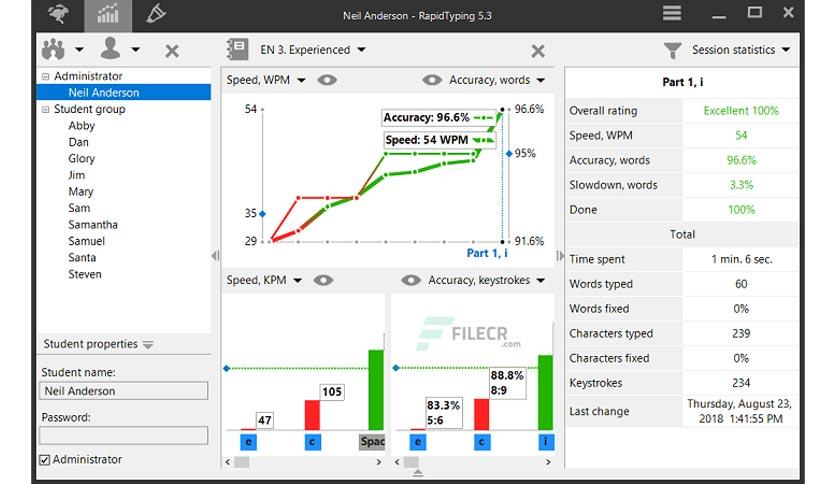The image size is (836, 484).
Task: Collapse the right panel using the splitter arrow
Action: pyautogui.click(x=560, y=256)
